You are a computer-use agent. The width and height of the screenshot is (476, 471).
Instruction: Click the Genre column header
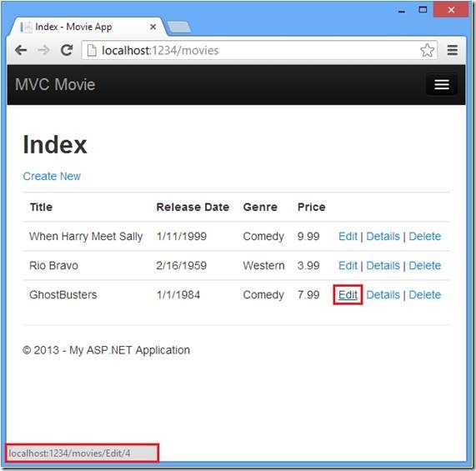pos(260,208)
